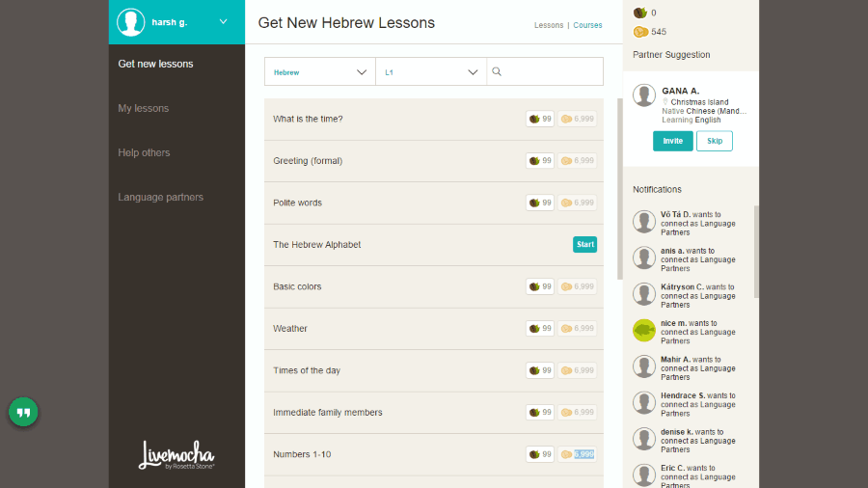868x488 pixels.
Task: Select the Times of the day lesson
Action: click(307, 370)
